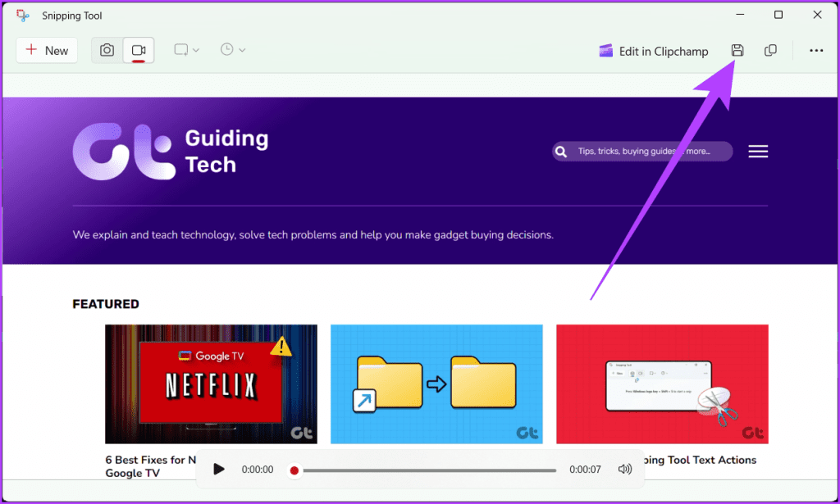Click the 0:00:07 duration text
Screen dimensions: 840x504
(x=585, y=470)
